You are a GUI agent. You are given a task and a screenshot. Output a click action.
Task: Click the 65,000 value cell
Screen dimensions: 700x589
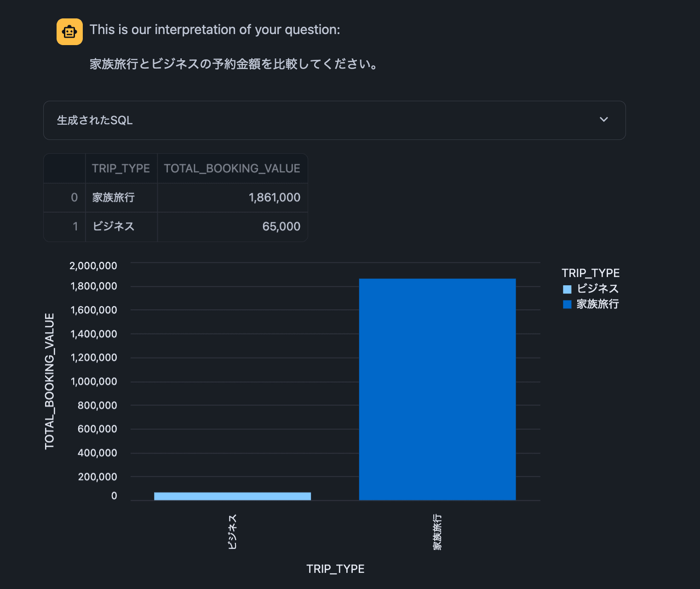[232, 226]
